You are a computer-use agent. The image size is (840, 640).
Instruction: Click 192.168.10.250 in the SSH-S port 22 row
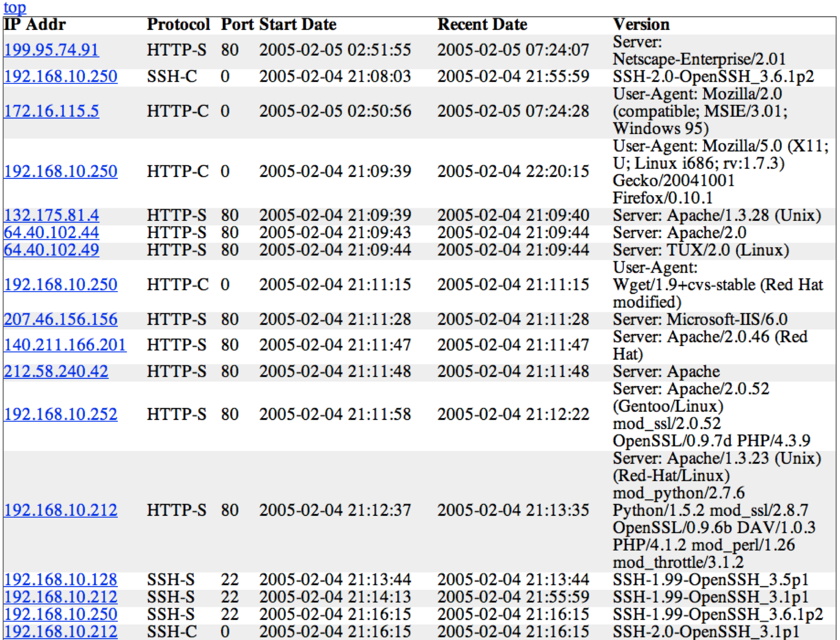61,614
